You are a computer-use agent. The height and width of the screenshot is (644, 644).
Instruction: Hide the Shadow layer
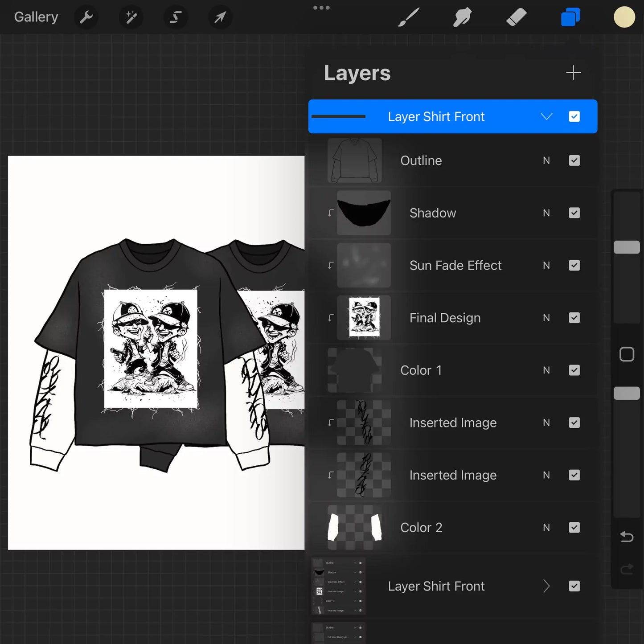coord(574,213)
